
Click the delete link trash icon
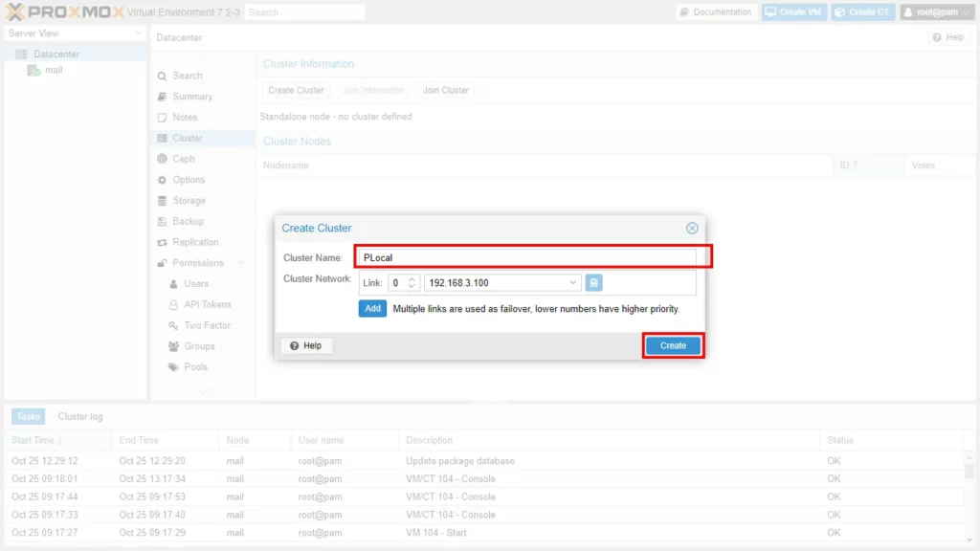click(x=593, y=283)
